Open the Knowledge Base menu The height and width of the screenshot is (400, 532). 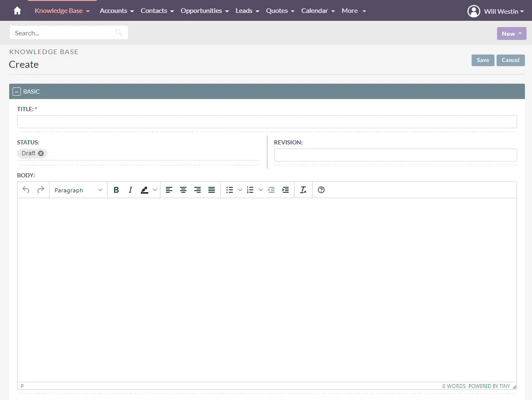62,11
